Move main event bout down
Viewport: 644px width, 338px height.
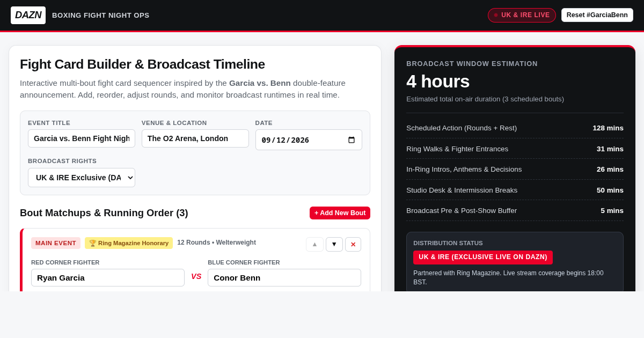pyautogui.click(x=334, y=244)
